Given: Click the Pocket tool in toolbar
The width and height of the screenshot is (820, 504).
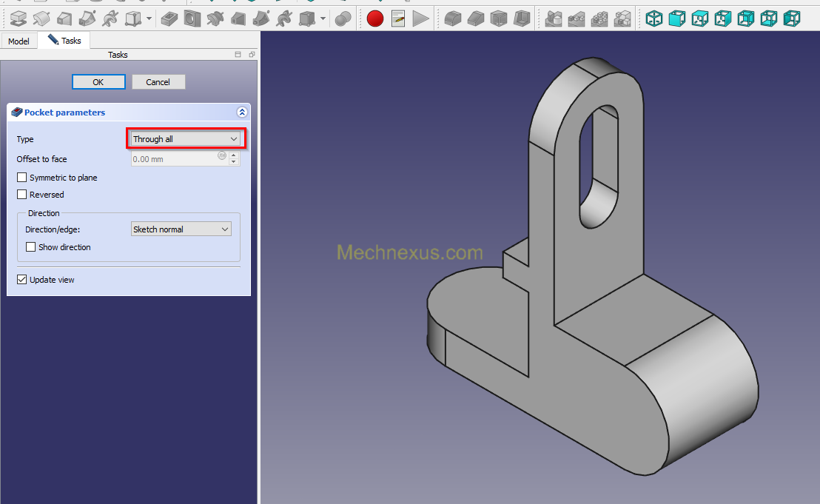Looking at the screenshot, I should (x=169, y=18).
